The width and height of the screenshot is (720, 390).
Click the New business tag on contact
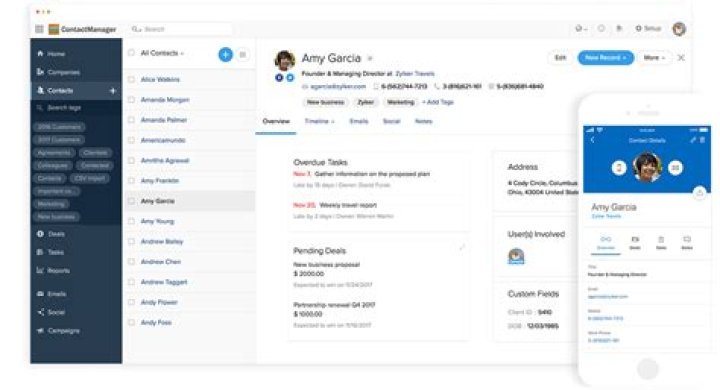[325, 102]
